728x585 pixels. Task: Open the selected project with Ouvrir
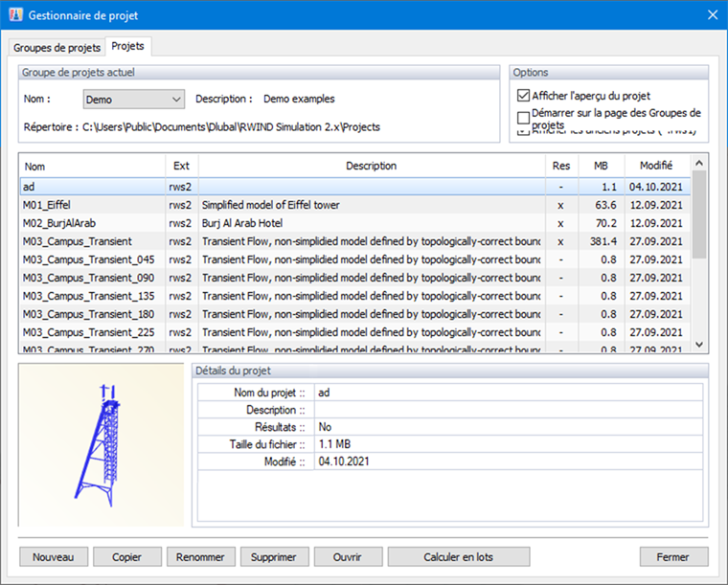click(348, 556)
